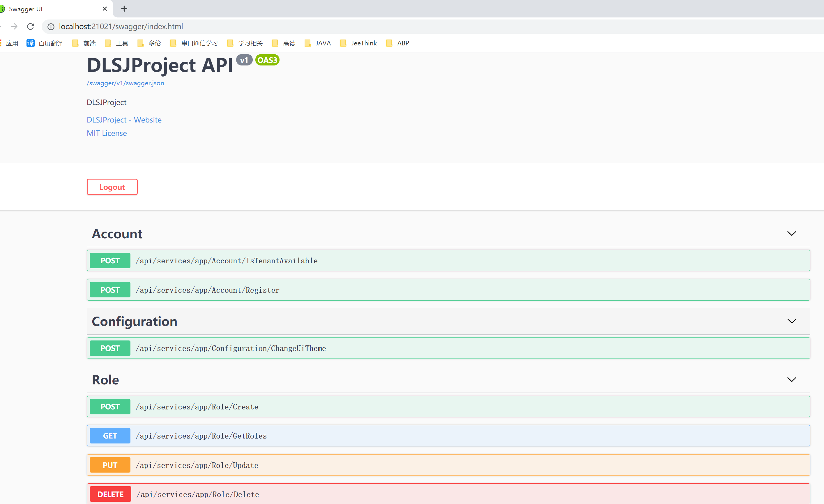This screenshot has height=504, width=824.
Task: Open a new browser tab
Action: pos(124,9)
